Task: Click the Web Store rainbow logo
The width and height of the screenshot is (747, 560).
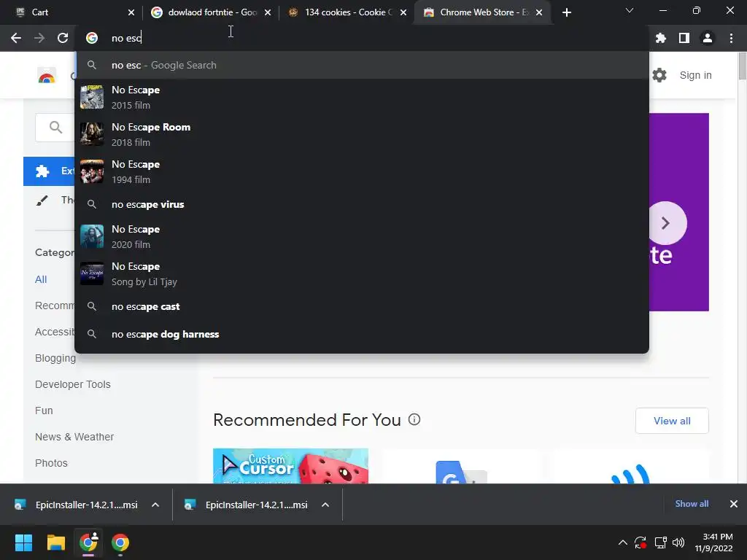Action: [47, 76]
